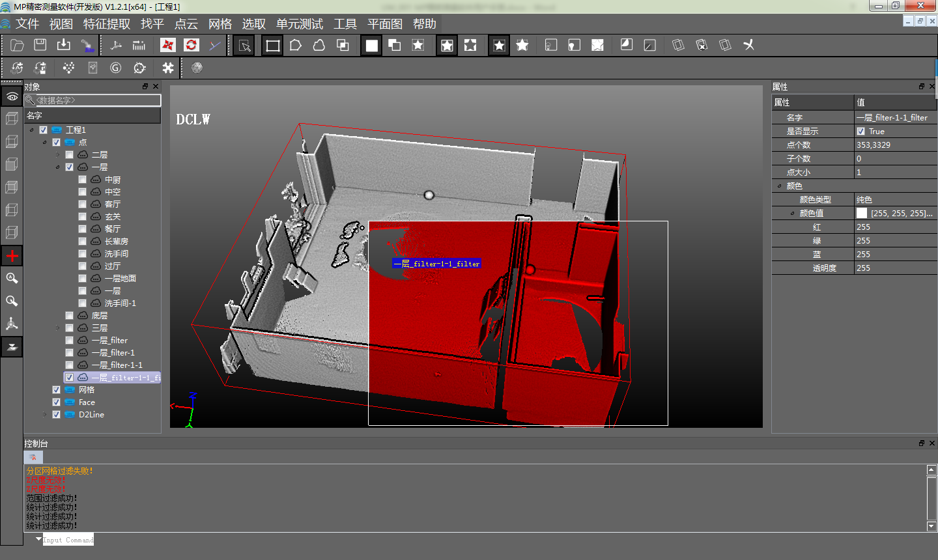Open the 特征提取 menu
The width and height of the screenshot is (938, 560).
107,24
